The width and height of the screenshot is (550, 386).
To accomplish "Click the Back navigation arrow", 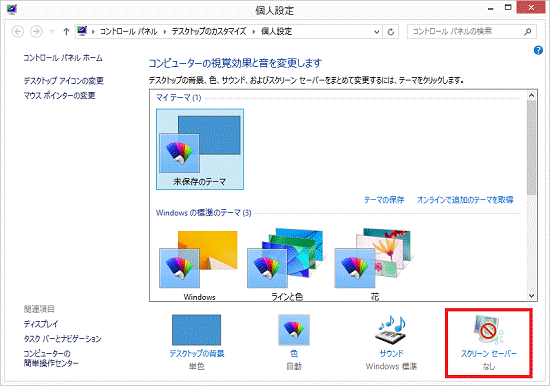I will (x=18, y=32).
